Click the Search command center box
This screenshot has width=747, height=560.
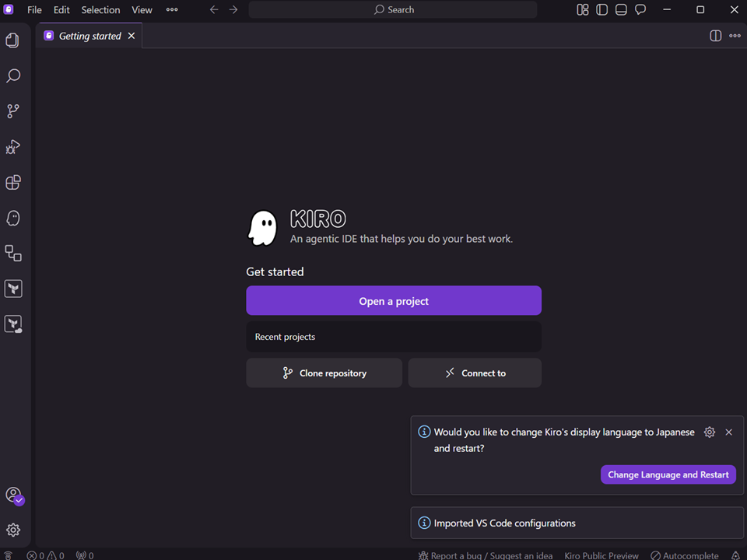[x=393, y=9]
